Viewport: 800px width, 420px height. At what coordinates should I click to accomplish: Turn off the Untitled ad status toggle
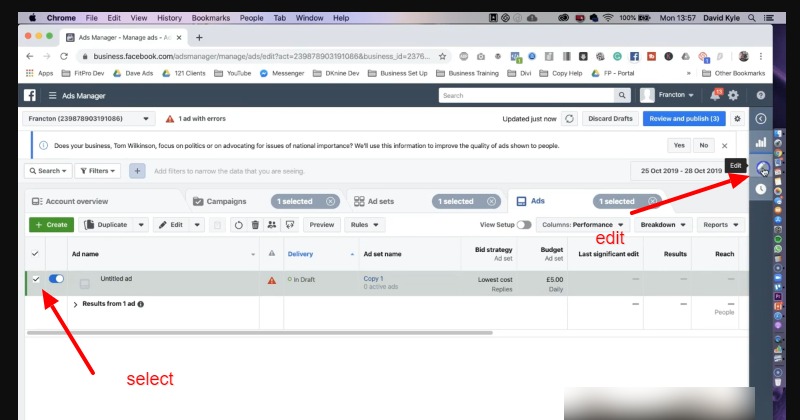coord(56,279)
